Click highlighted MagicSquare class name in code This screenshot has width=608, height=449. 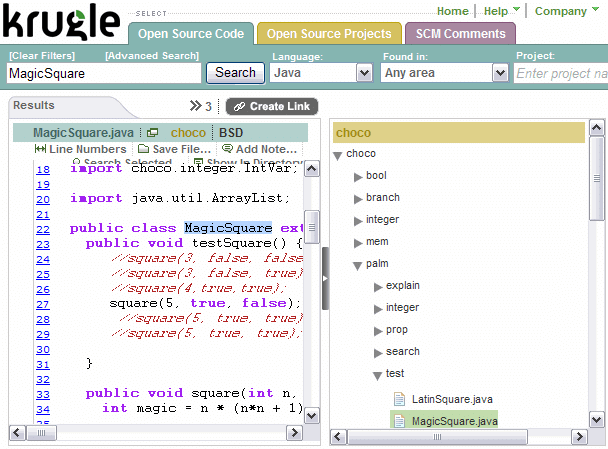(228, 228)
